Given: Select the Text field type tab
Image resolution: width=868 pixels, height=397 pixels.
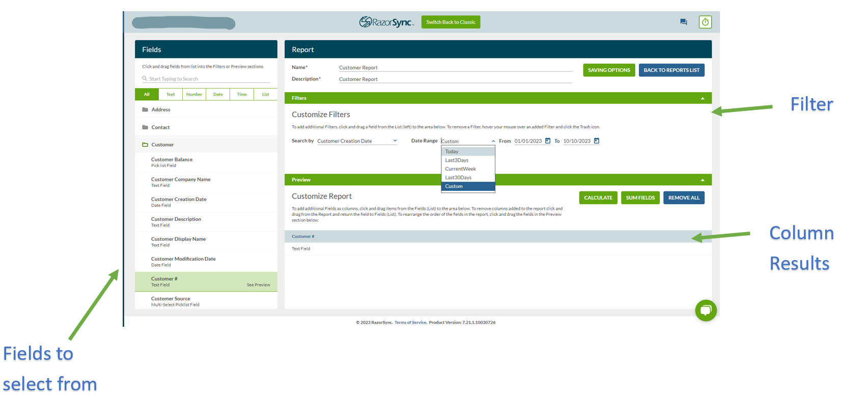Looking at the screenshot, I should (171, 94).
